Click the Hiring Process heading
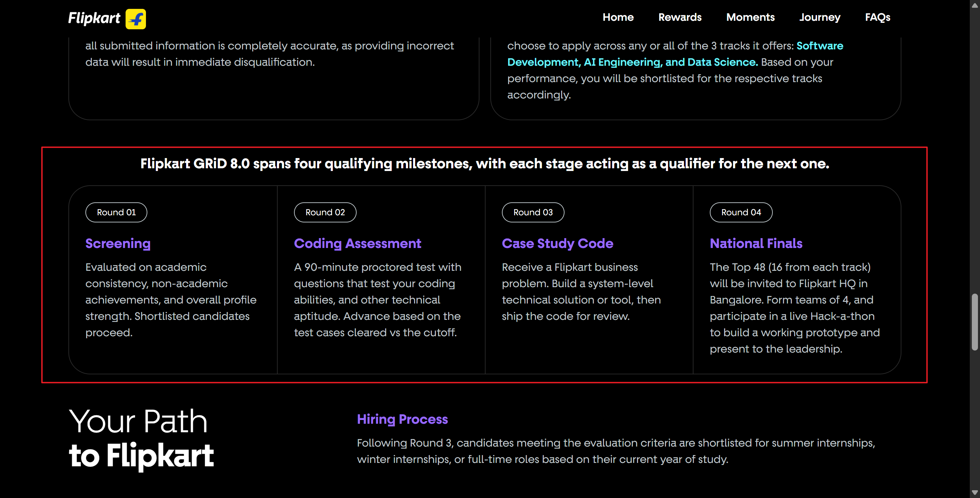The image size is (980, 498). (403, 419)
